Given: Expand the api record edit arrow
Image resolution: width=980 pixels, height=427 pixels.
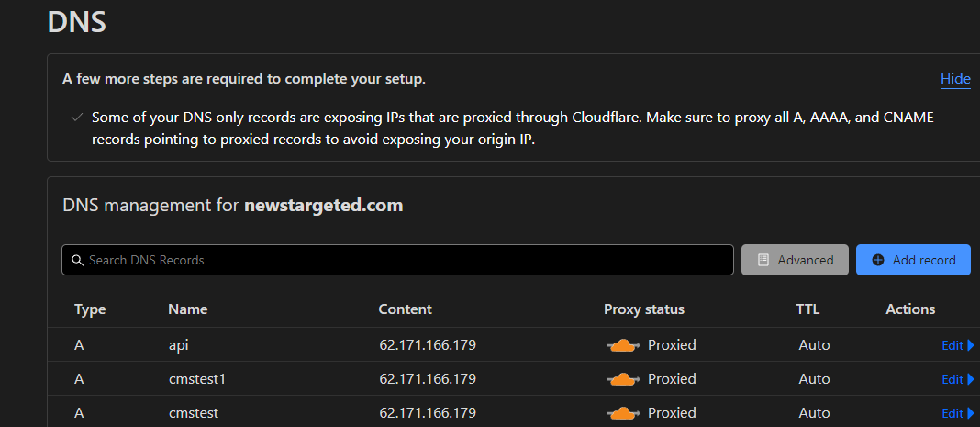Looking at the screenshot, I should (971, 345).
